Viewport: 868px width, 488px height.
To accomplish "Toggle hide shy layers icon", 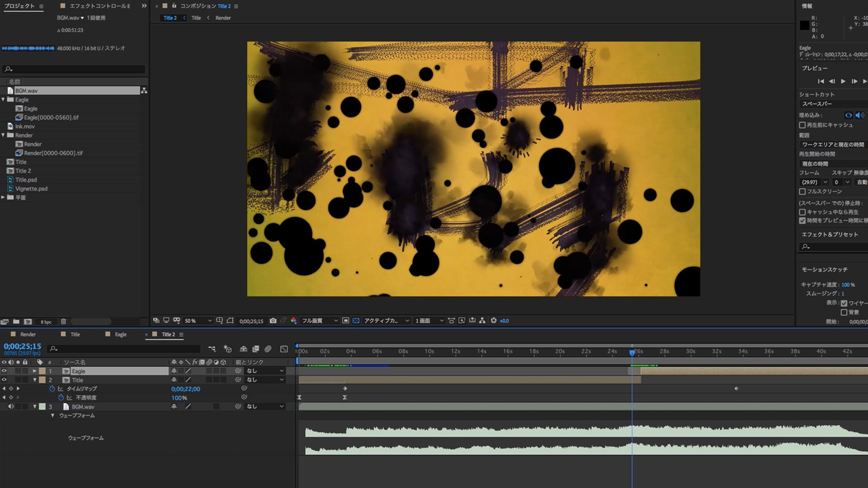I will (243, 349).
